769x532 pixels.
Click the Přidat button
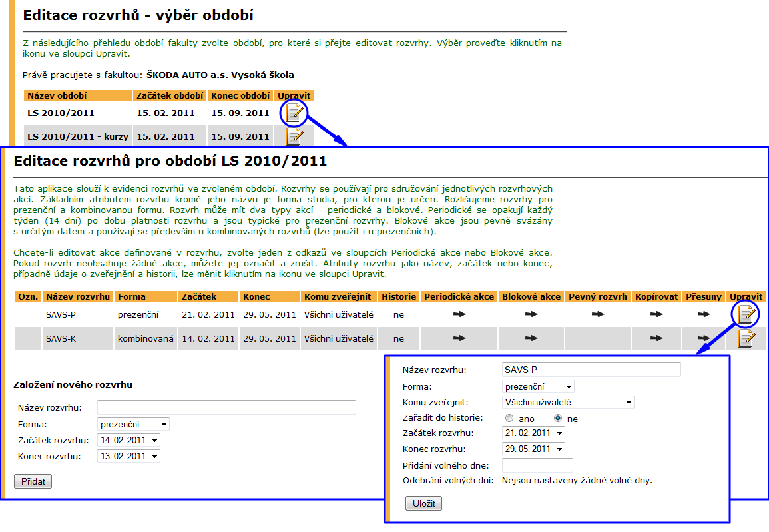33,481
